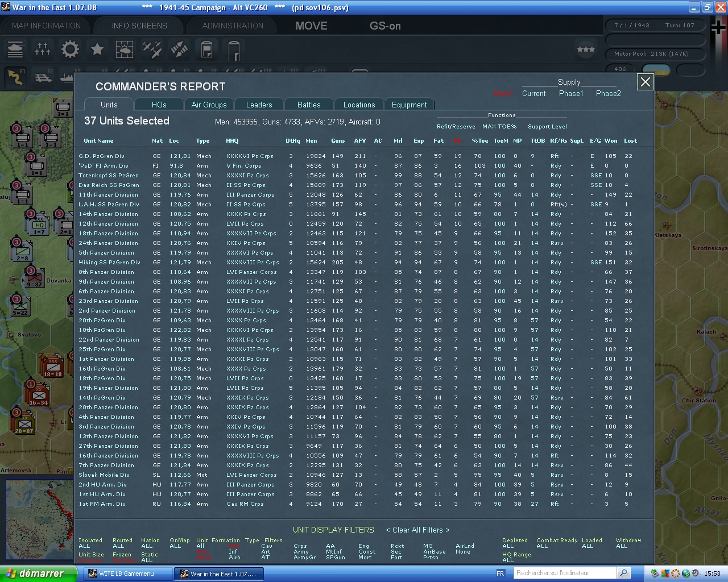Sort by the AFV column header
728x582 pixels.
[360, 141]
